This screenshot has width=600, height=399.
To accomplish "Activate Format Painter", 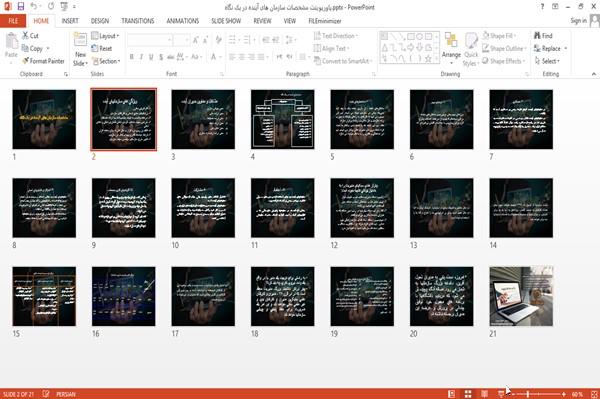I will (x=43, y=61).
